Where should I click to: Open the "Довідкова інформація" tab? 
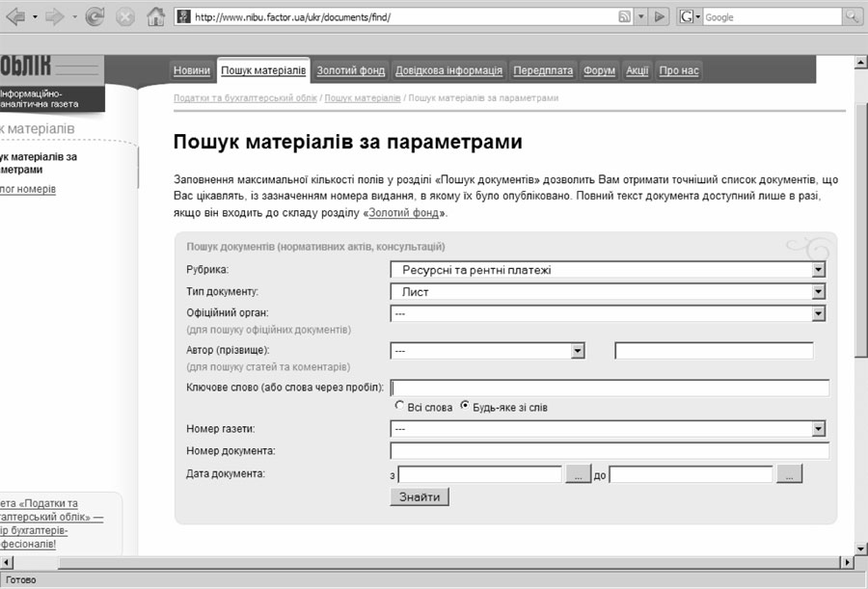(x=448, y=70)
